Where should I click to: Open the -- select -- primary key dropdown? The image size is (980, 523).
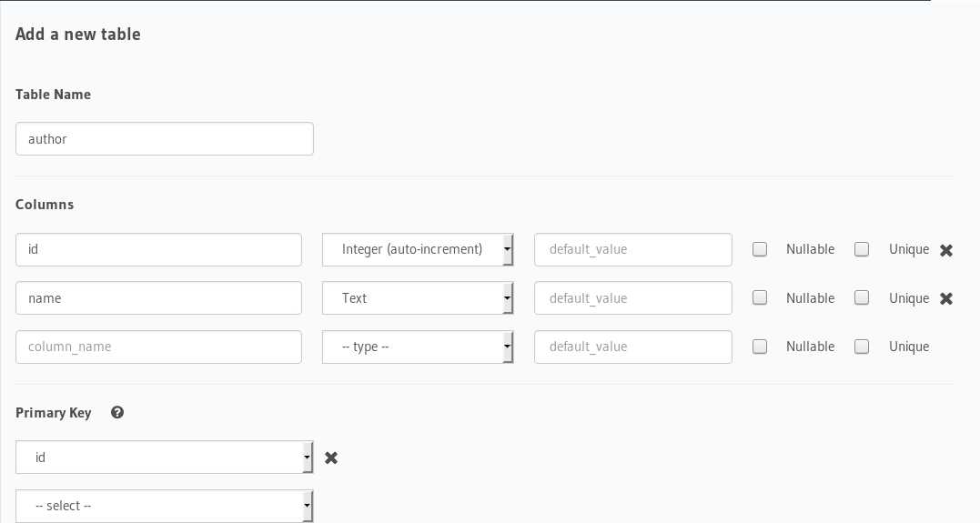tap(165, 506)
